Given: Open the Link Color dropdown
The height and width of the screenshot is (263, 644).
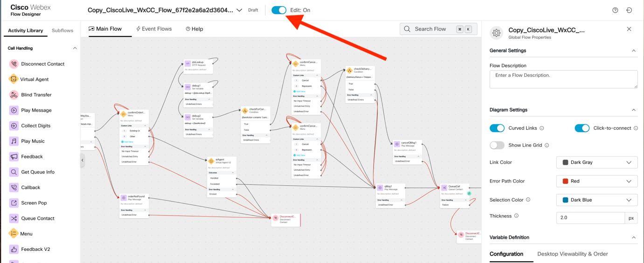Looking at the screenshot, I should tap(597, 162).
